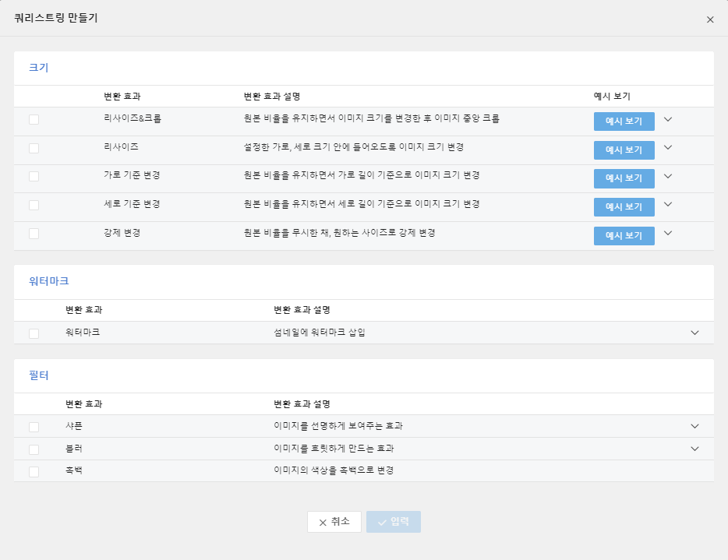Check the 워터마크 row checkbox

click(x=34, y=333)
